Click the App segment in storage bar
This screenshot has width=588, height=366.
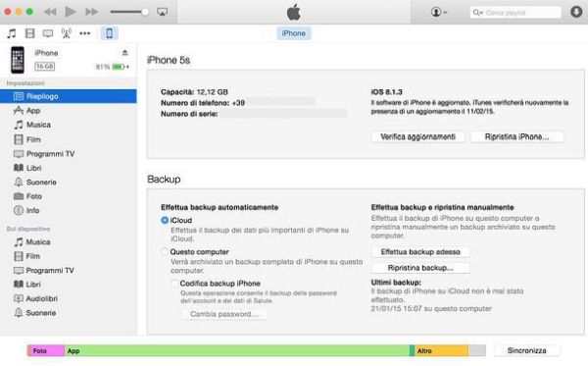click(x=237, y=350)
